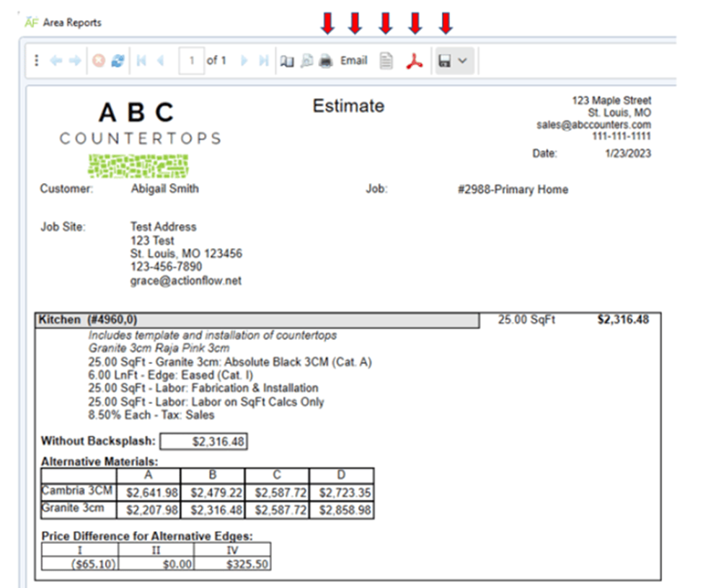This screenshot has height=588, width=703.
Task: Click the Kitchen (#4960,0) header bar
Action: [x=257, y=320]
